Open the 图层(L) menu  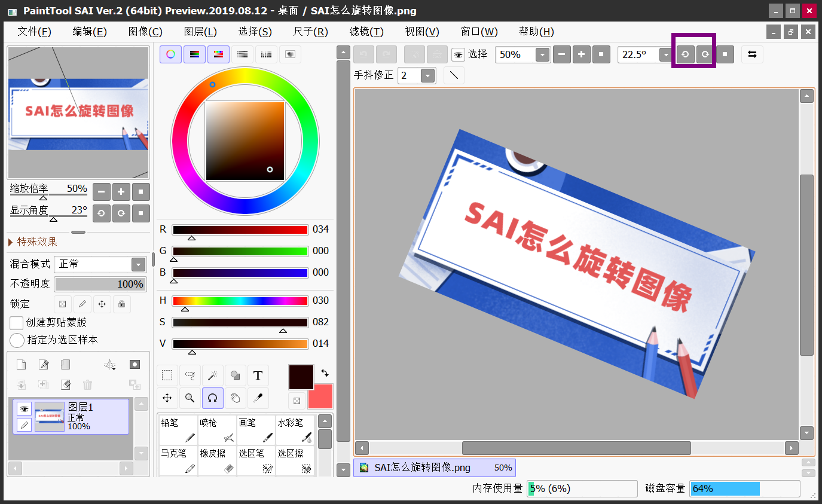pyautogui.click(x=200, y=32)
